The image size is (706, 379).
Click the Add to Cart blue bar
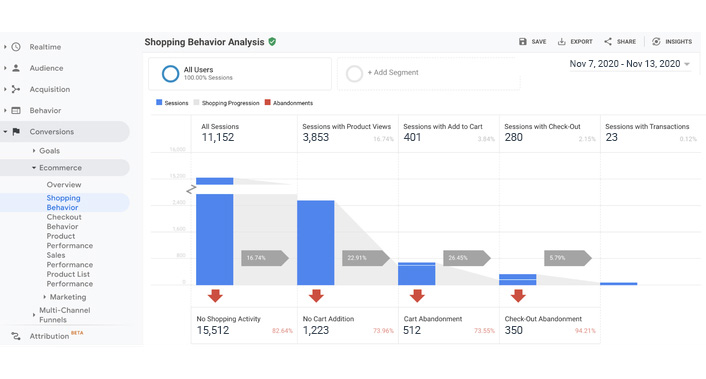[x=416, y=274]
